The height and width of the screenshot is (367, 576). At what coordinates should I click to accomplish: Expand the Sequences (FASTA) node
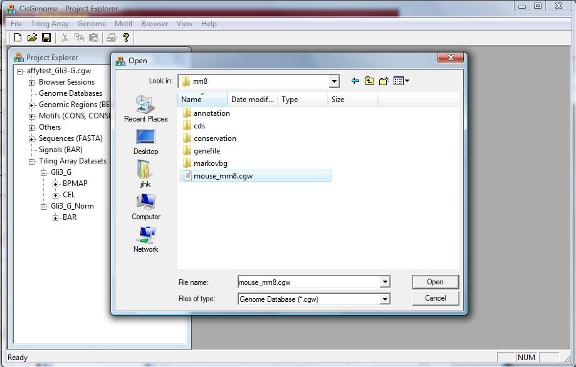[32, 139]
